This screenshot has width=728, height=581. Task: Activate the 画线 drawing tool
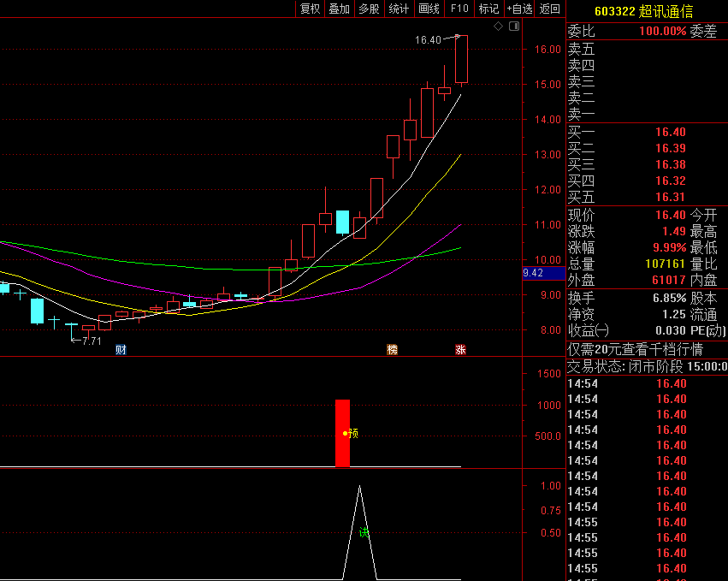coord(429,9)
